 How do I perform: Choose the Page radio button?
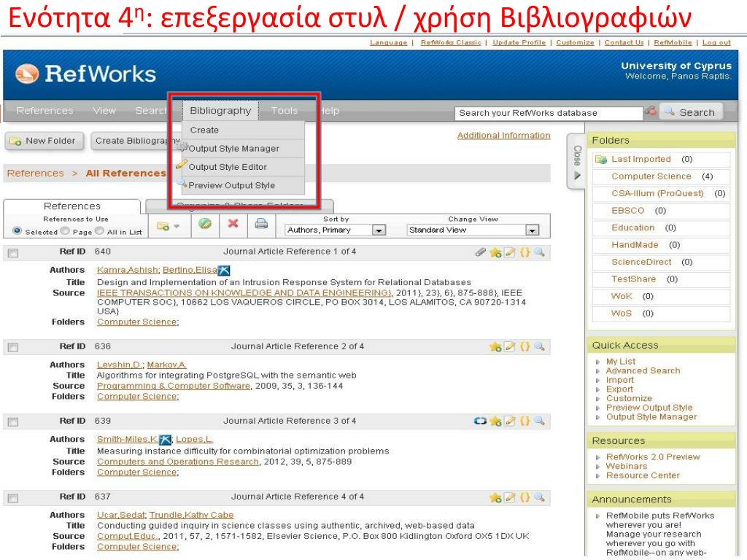coord(65,231)
